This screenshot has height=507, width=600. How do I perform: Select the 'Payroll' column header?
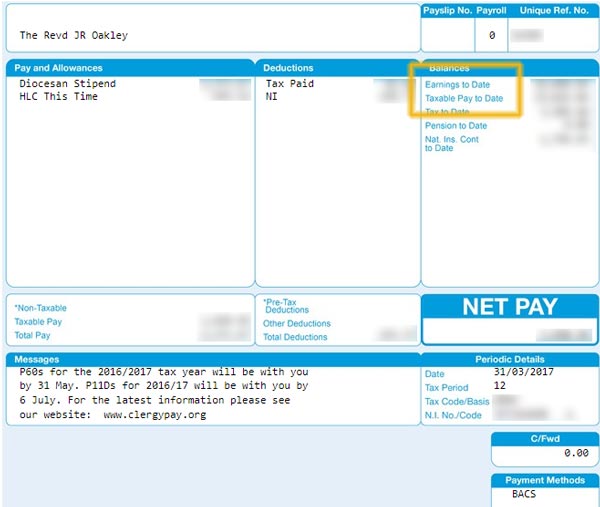tap(491, 11)
